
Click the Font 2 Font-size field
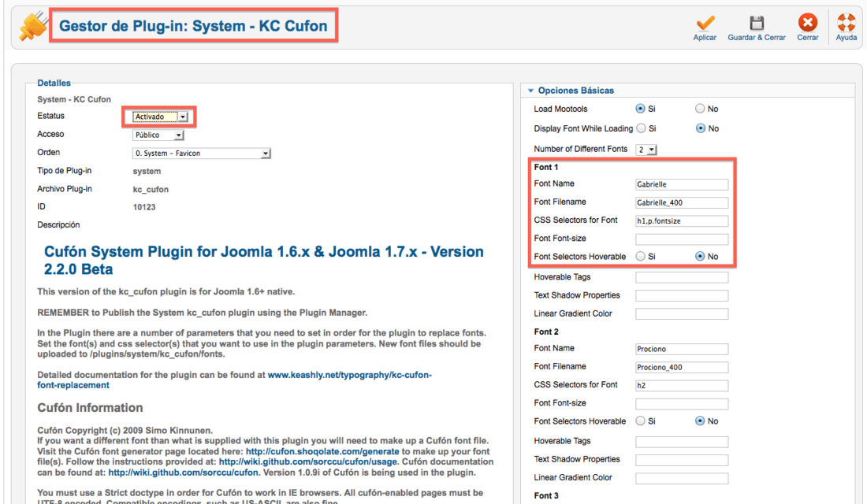coord(682,403)
